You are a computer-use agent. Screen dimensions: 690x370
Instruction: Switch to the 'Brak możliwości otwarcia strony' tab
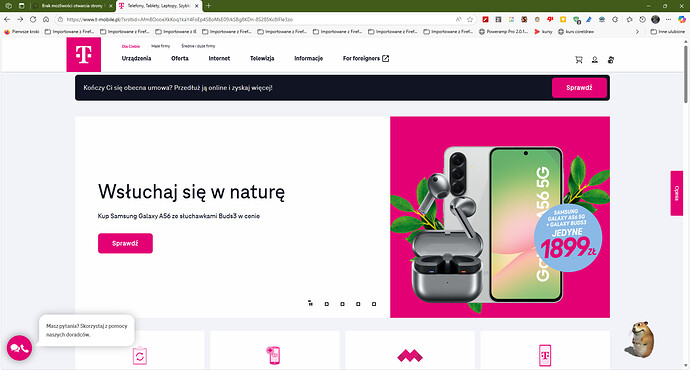[x=73, y=6]
